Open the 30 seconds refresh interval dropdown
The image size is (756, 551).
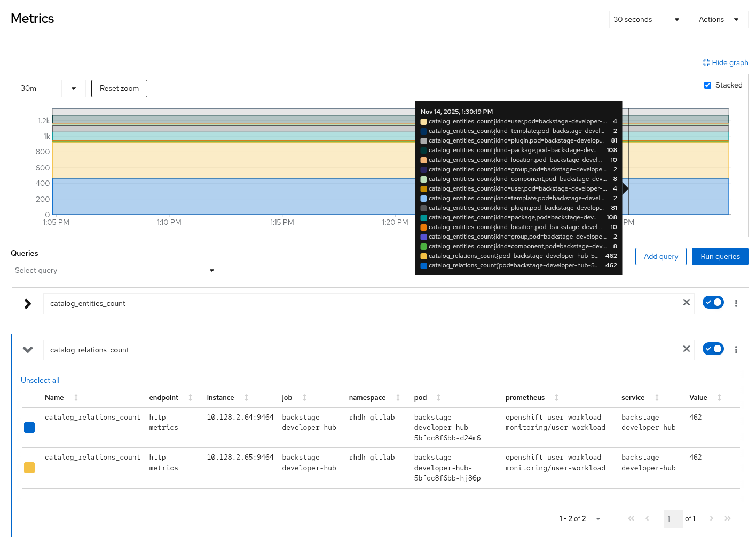pos(649,19)
